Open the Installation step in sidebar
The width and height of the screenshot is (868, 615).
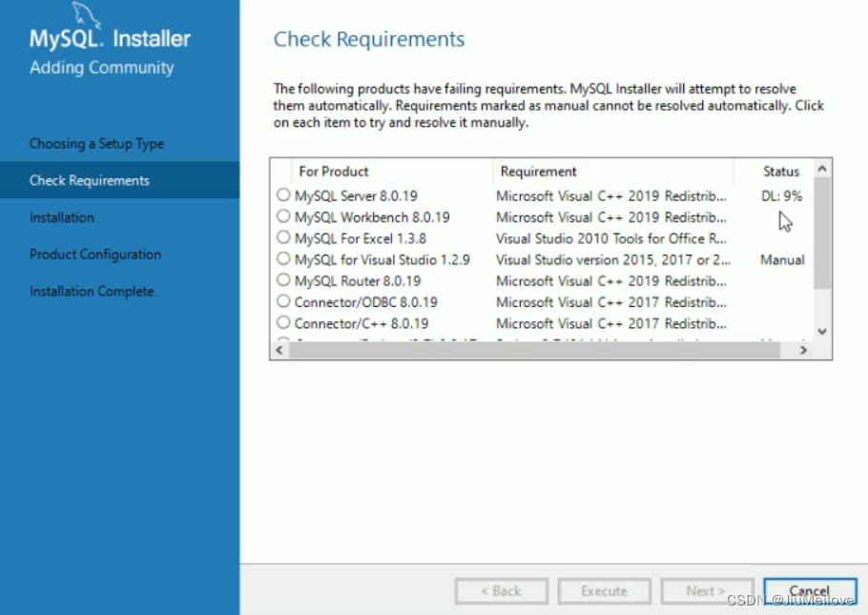pyautogui.click(x=61, y=217)
